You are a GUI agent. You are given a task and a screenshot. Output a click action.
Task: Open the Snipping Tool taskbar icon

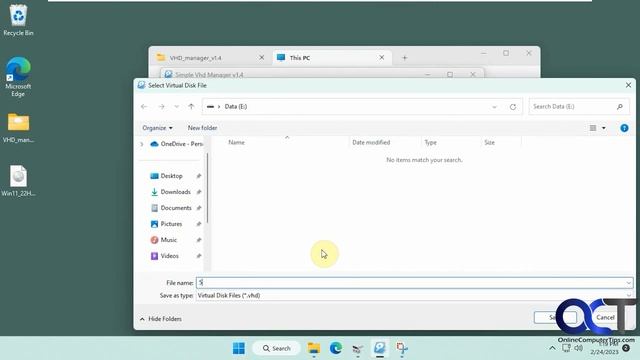[x=402, y=348]
